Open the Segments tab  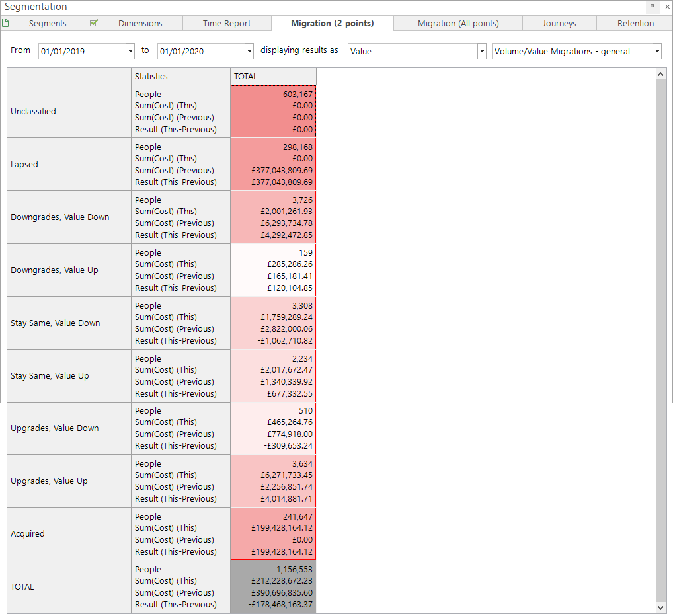[44, 24]
